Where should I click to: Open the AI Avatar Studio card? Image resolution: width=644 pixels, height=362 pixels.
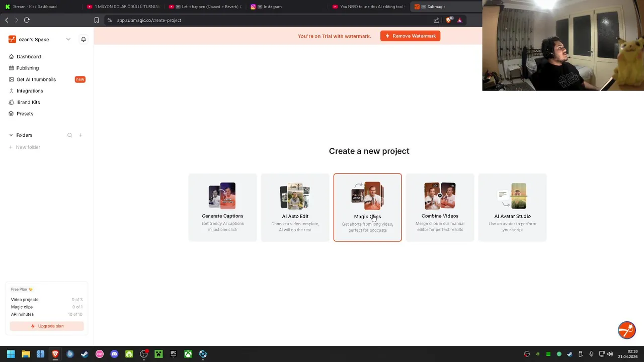click(512, 207)
